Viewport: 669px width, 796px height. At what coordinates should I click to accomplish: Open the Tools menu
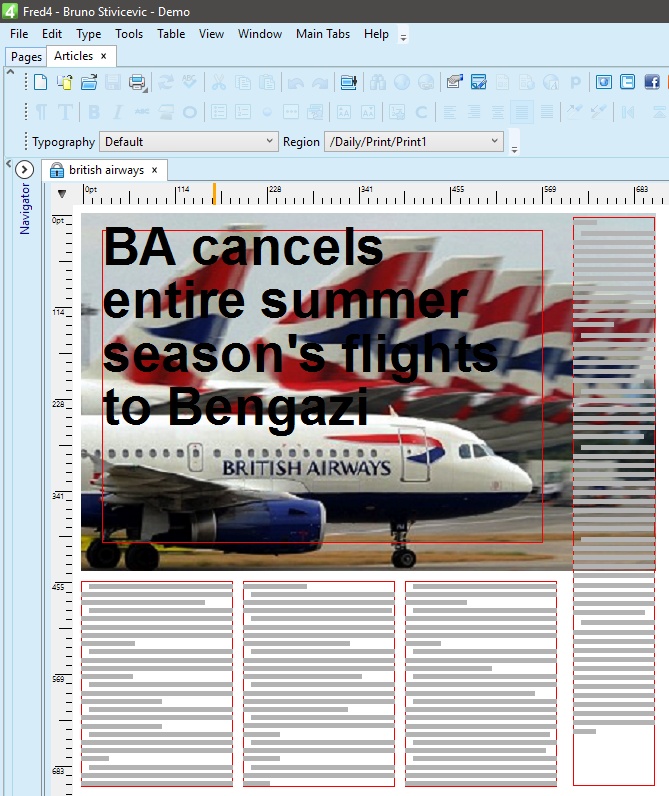coord(129,34)
